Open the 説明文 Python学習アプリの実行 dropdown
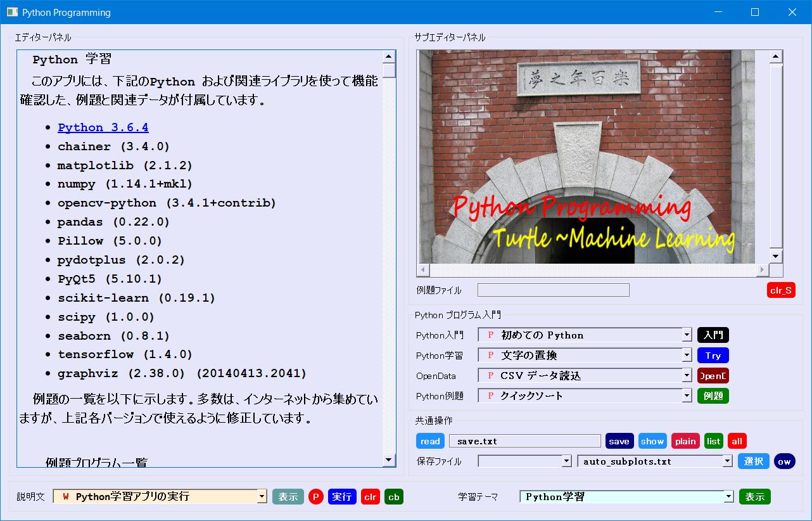812x521 pixels. point(262,497)
